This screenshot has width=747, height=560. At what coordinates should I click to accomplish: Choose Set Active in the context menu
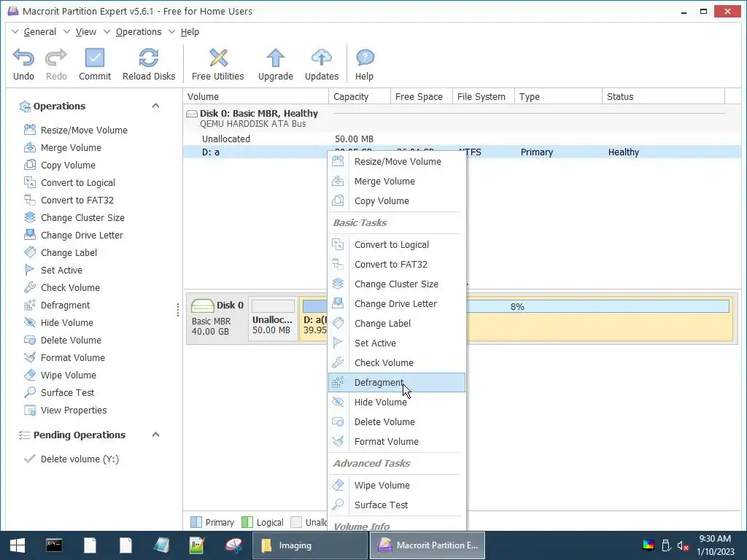pos(396,343)
